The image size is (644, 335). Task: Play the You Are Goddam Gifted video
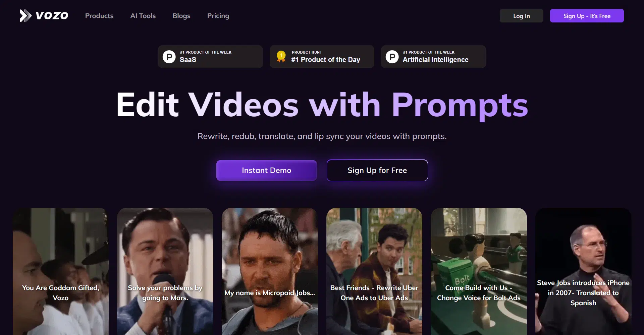[x=61, y=271]
